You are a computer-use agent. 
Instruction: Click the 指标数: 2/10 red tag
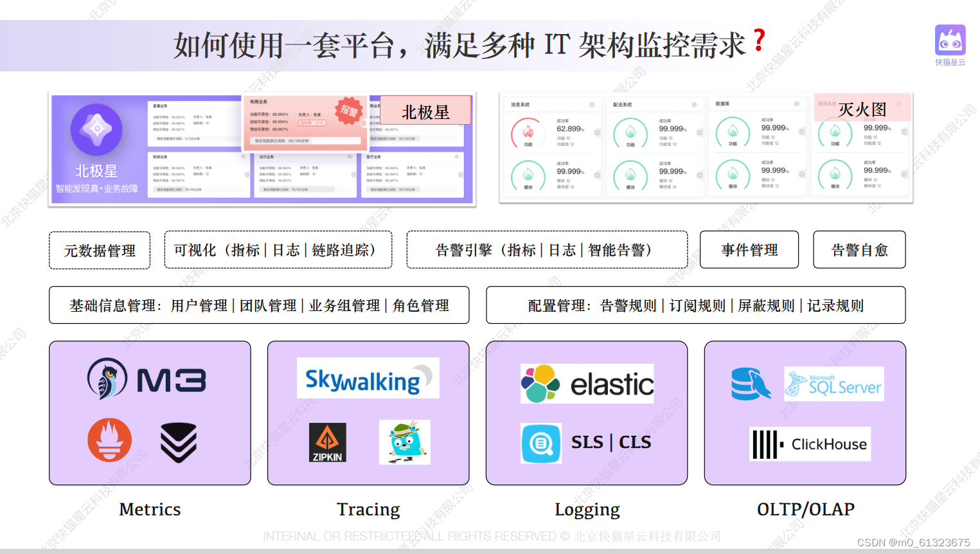312,122
